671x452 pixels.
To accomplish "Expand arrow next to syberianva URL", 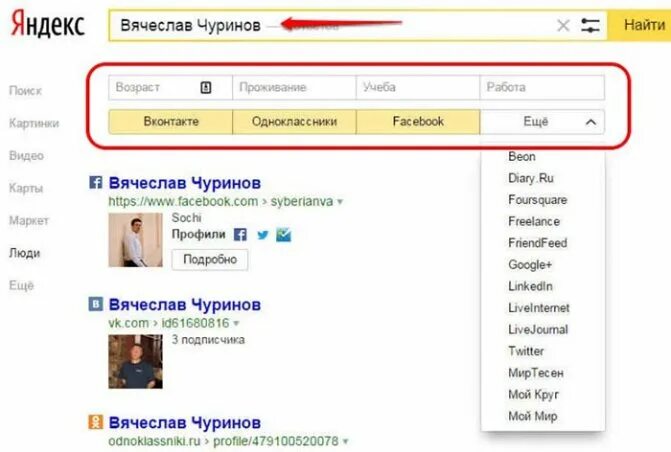I will 340,202.
